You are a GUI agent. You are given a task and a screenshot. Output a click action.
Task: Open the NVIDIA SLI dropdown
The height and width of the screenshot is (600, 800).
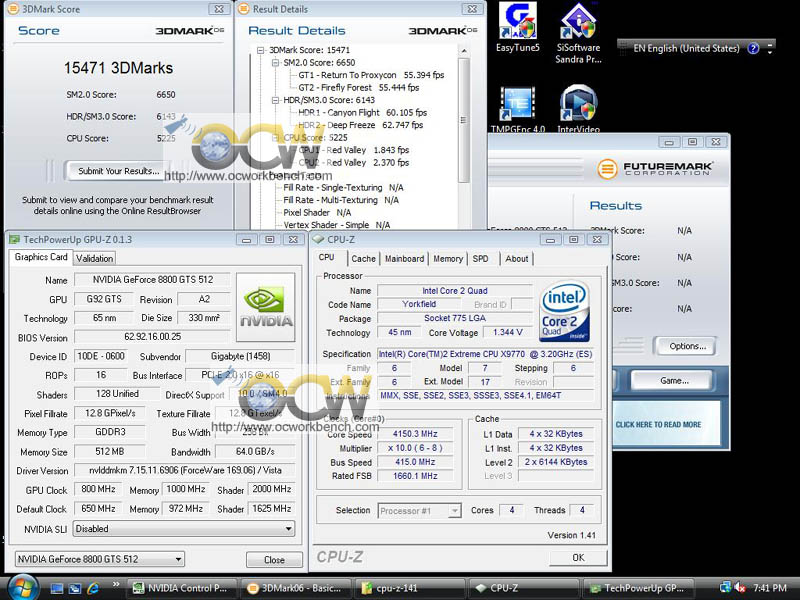pyautogui.click(x=184, y=529)
